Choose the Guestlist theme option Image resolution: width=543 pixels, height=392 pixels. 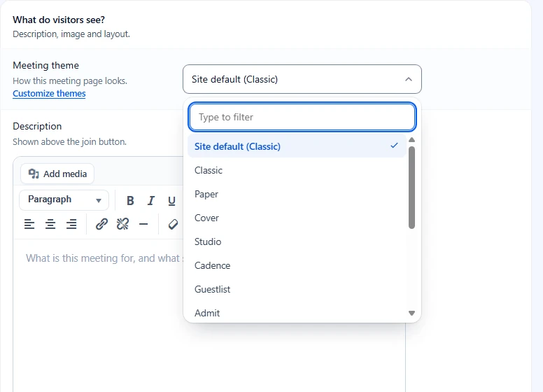297,289
